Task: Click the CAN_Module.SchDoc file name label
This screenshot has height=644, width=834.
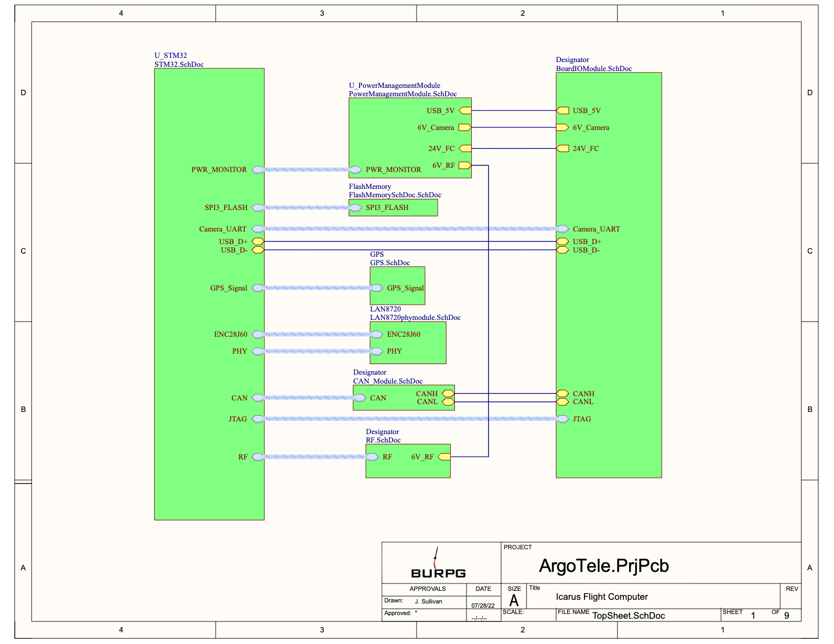Action: click(388, 381)
